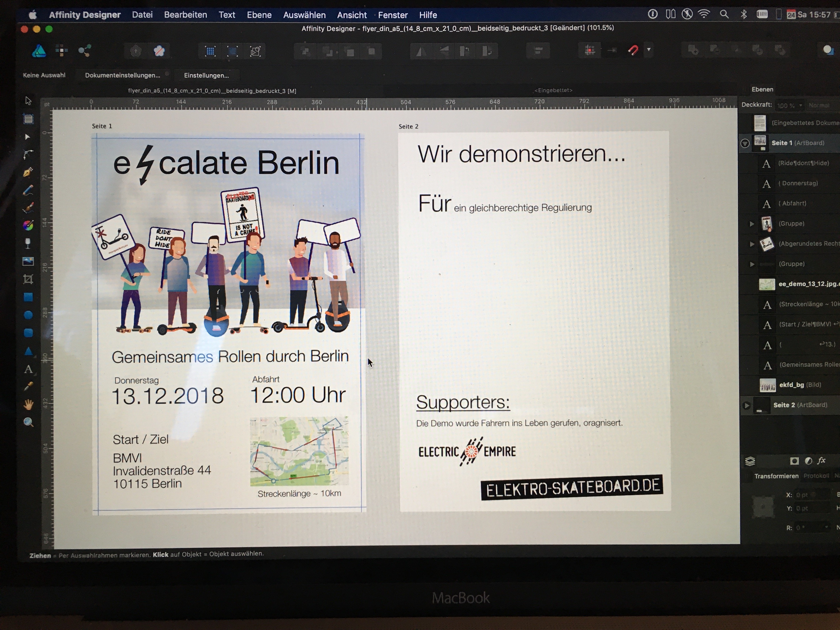Select the Rounded Rectangle tool
Image resolution: width=840 pixels, height=630 pixels.
click(x=28, y=333)
